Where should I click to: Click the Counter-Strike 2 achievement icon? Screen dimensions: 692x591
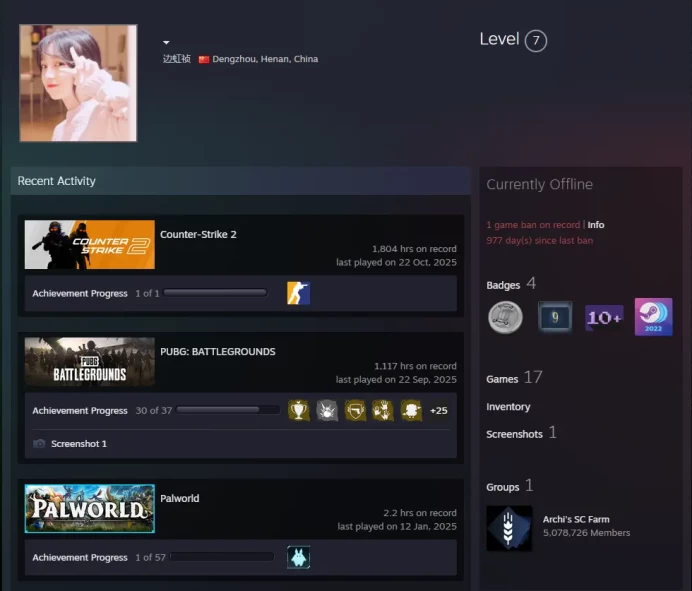(298, 293)
